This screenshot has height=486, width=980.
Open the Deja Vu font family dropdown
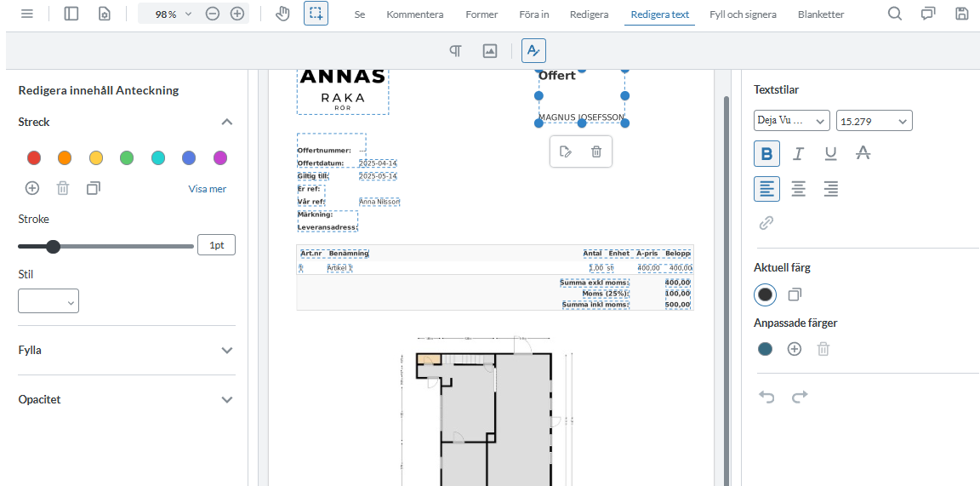click(791, 121)
